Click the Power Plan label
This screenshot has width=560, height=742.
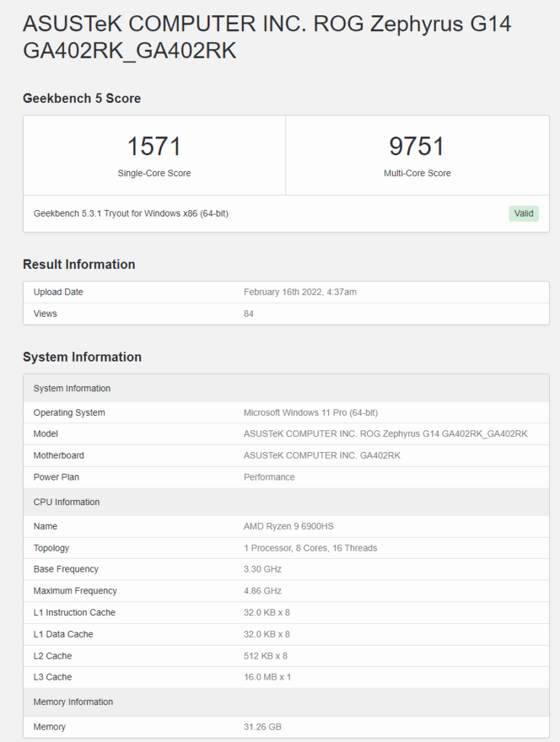(x=57, y=478)
